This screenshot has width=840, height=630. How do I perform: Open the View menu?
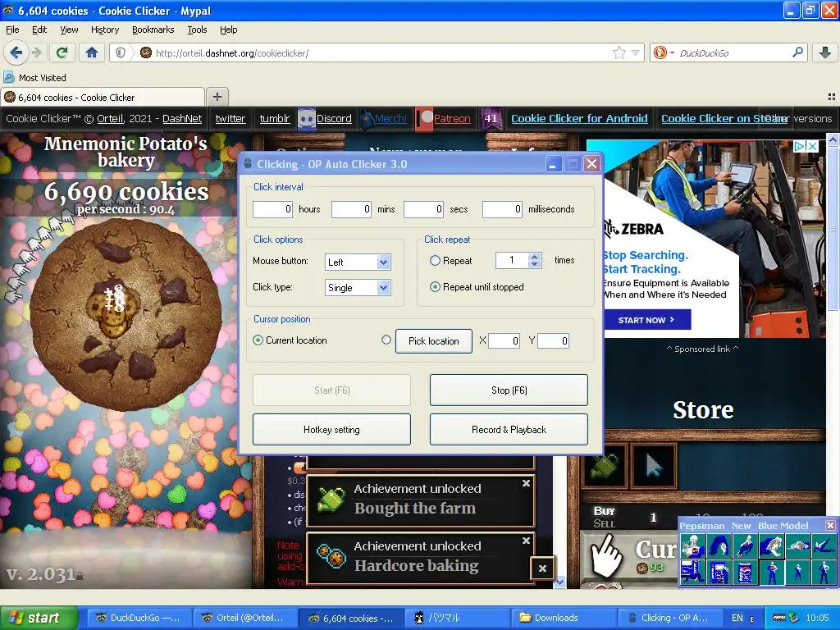tap(69, 30)
